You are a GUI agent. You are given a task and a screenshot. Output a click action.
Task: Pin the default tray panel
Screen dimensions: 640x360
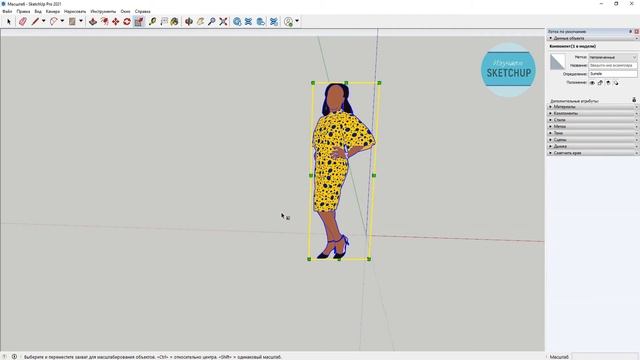[631, 31]
